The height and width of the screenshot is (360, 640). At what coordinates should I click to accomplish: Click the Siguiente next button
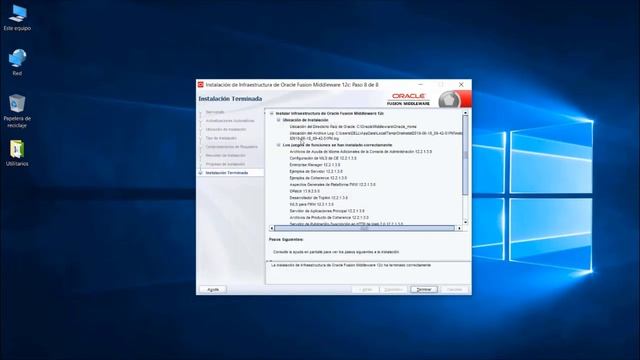393,289
